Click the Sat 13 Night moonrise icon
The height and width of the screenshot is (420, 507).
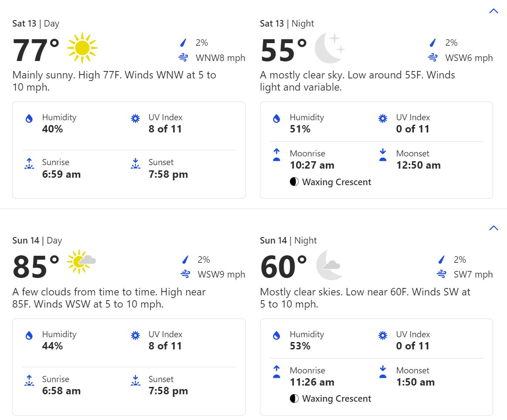[x=276, y=155]
